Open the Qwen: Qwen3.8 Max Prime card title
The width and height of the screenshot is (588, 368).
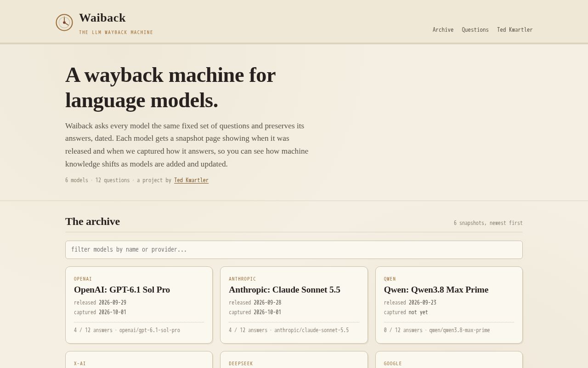click(436, 290)
